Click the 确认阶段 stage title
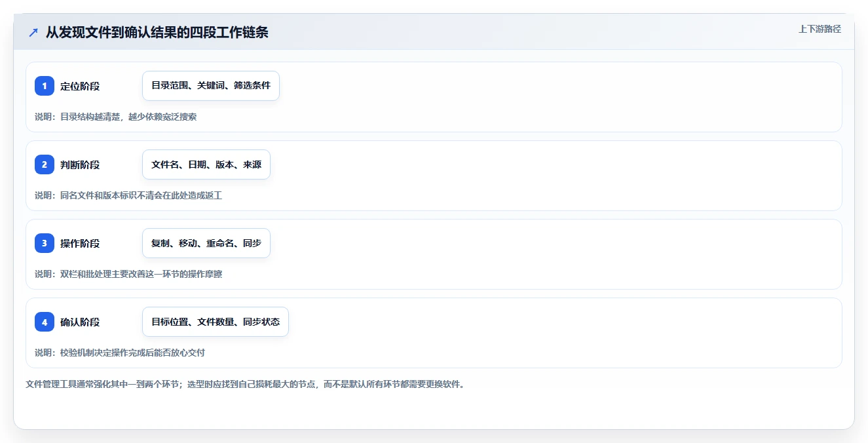 pos(80,322)
